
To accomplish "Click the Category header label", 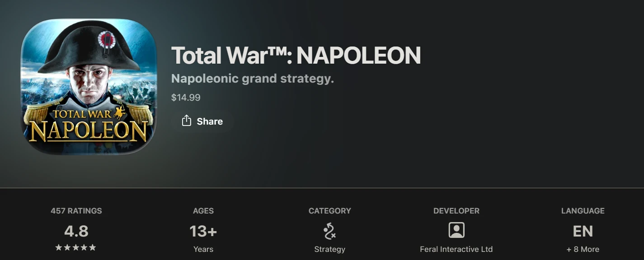I will 329,211.
